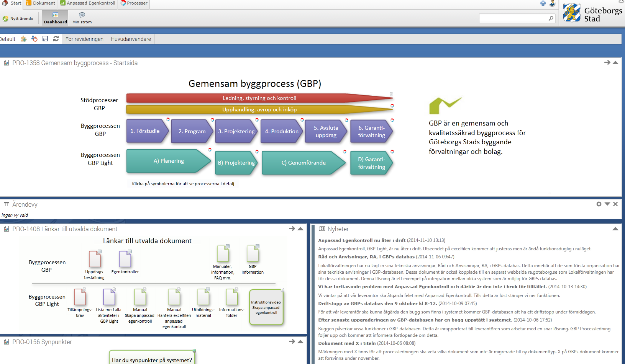Open Lista med alla aktiviteter document
Viewport: 625px width, 364px height.
point(109,297)
